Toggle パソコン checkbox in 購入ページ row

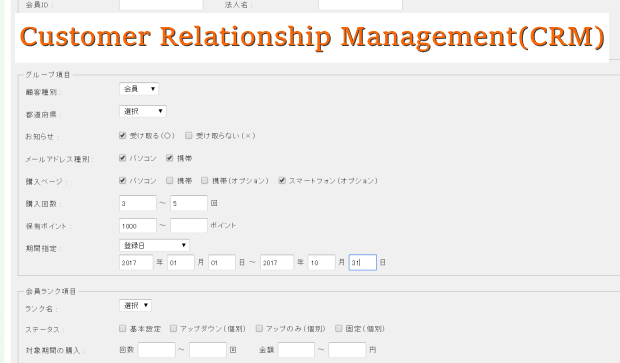tap(123, 181)
